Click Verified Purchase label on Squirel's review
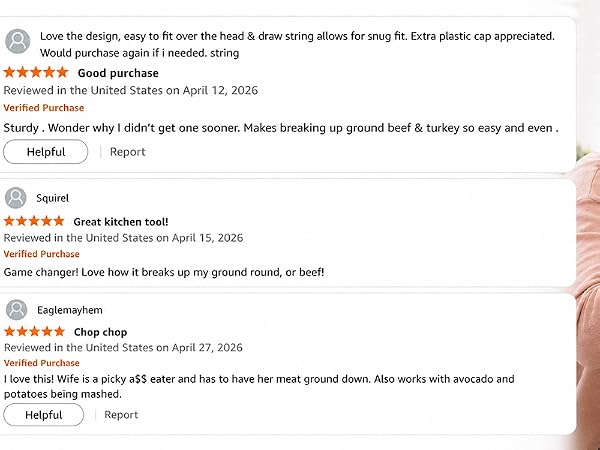 41,254
